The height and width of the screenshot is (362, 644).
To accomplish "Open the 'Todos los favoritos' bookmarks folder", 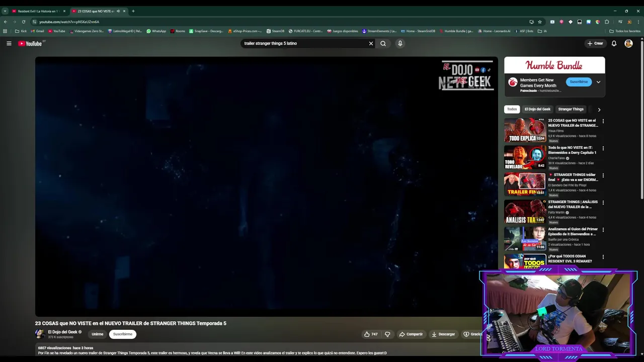I will click(x=625, y=31).
